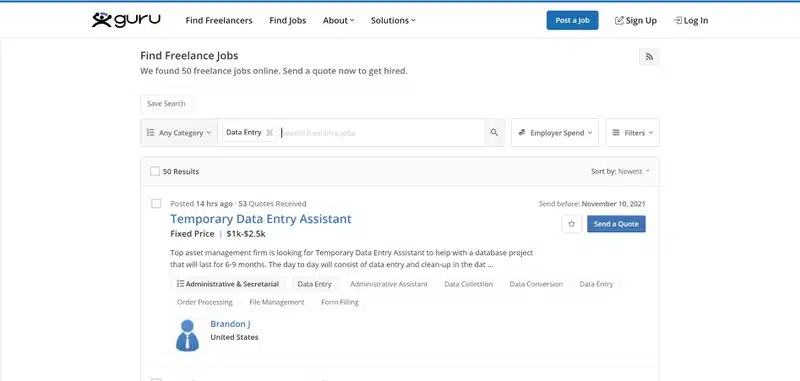800x381 pixels.
Task: Open the Any Category dropdown
Action: tap(179, 133)
